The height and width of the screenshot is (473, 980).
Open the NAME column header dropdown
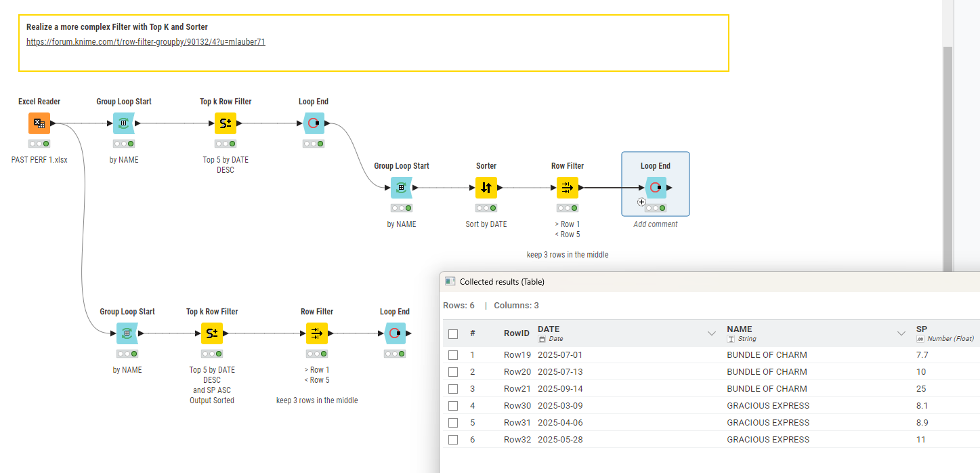click(x=901, y=333)
